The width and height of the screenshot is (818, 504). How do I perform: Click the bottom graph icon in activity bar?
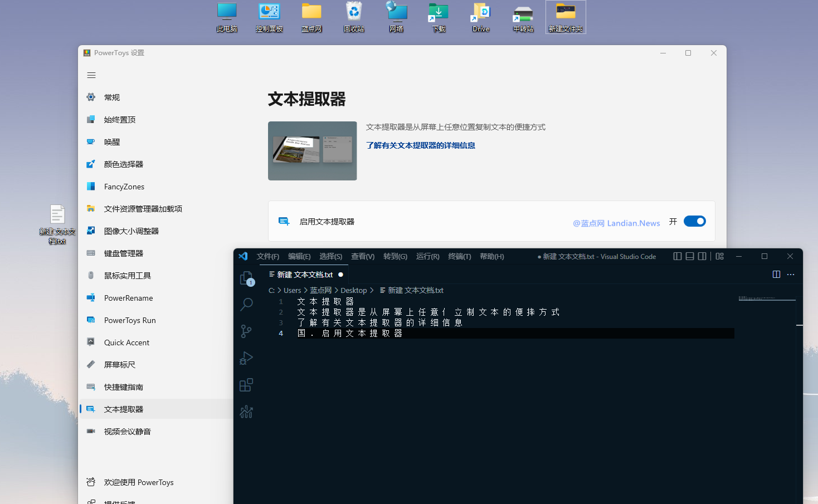click(x=246, y=412)
